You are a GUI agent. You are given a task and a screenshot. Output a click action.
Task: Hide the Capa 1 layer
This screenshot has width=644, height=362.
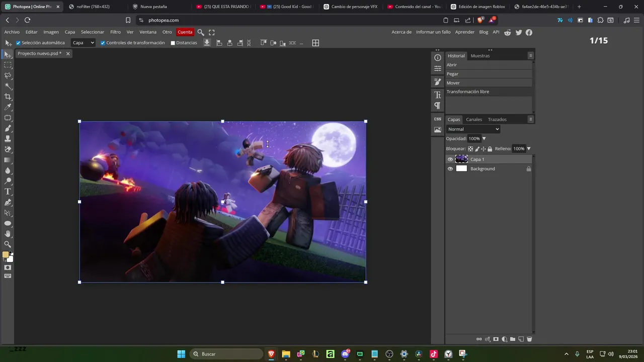coord(450,159)
